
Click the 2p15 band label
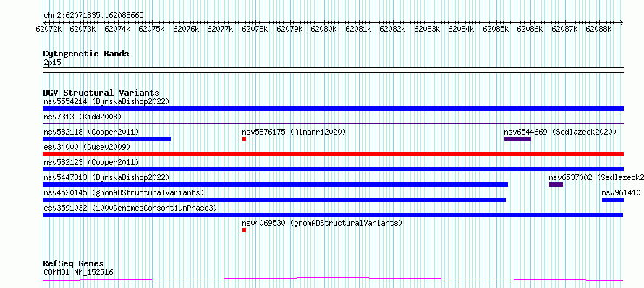(x=53, y=63)
